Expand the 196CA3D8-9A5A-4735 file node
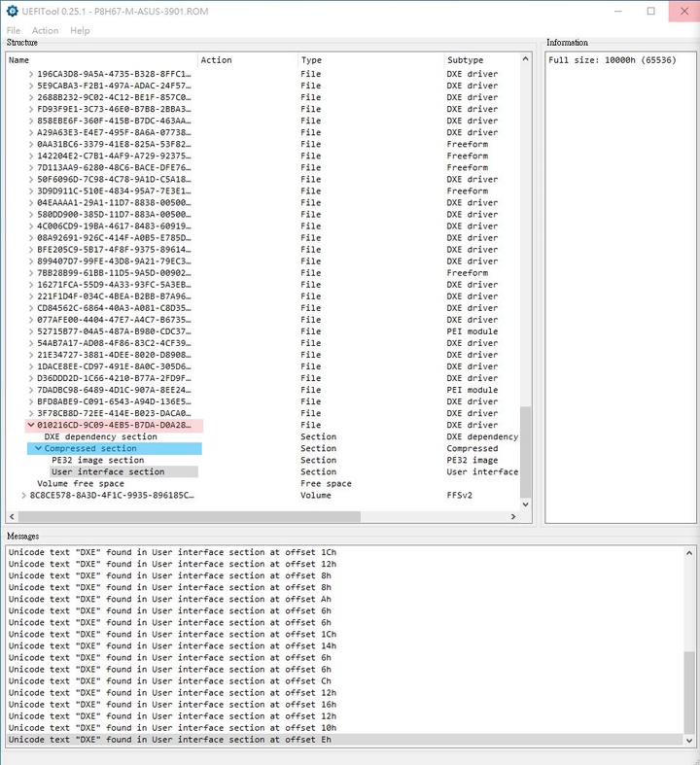Viewport: 700px width, 765px height. [31, 74]
